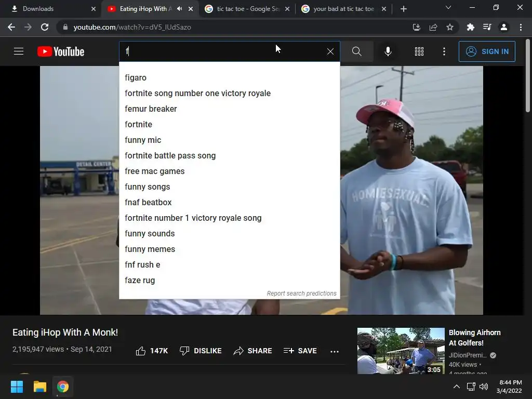
Task: Go forward with the browser forward arrow
Action: pos(28,27)
